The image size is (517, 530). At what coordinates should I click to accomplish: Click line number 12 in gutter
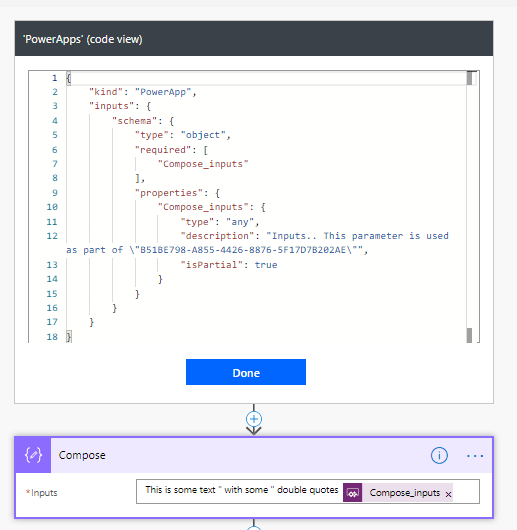pyautogui.click(x=52, y=236)
